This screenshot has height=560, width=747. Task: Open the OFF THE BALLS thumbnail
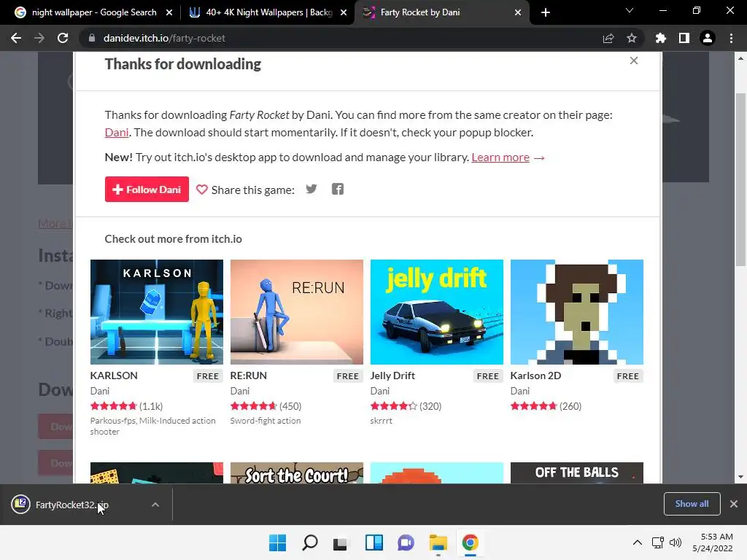click(577, 472)
